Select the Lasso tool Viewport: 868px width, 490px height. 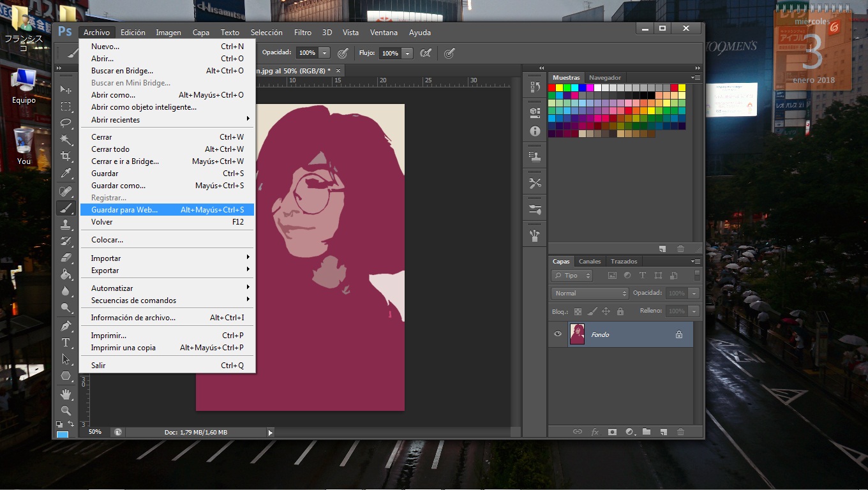point(66,122)
